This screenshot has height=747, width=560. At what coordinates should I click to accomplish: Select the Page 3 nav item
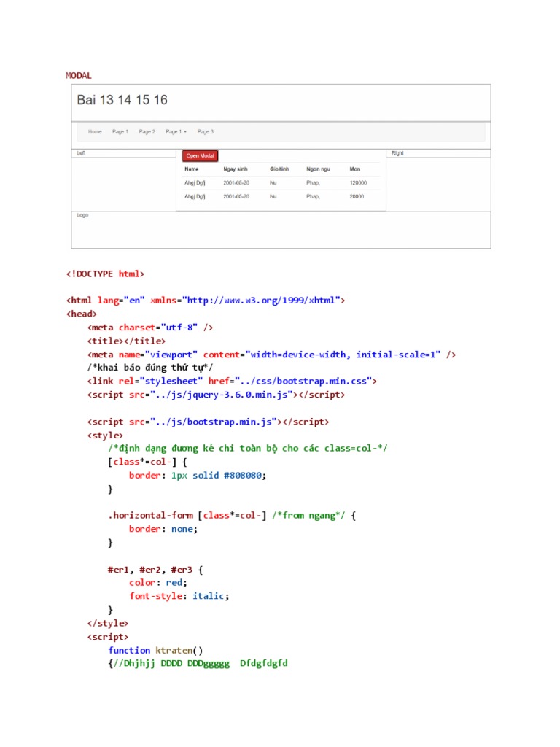tap(205, 131)
